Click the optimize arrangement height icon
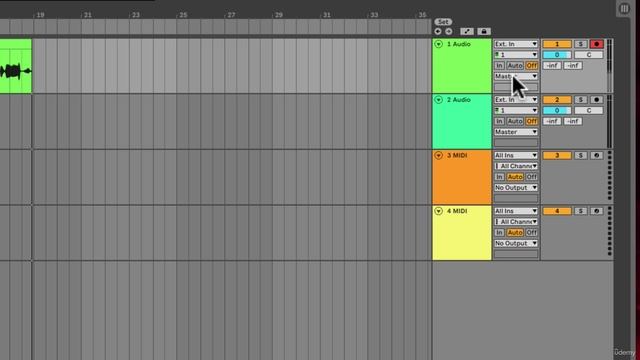 click(x=467, y=31)
